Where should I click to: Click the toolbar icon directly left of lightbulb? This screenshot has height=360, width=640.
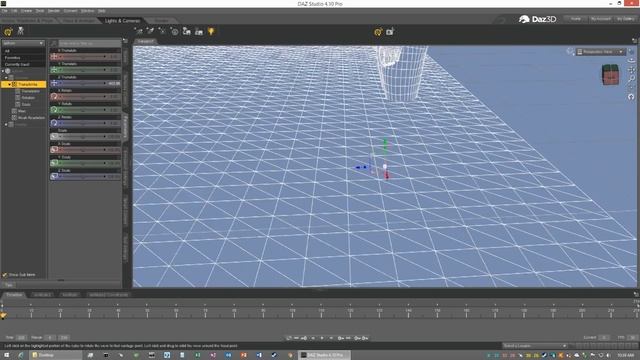tap(199, 31)
